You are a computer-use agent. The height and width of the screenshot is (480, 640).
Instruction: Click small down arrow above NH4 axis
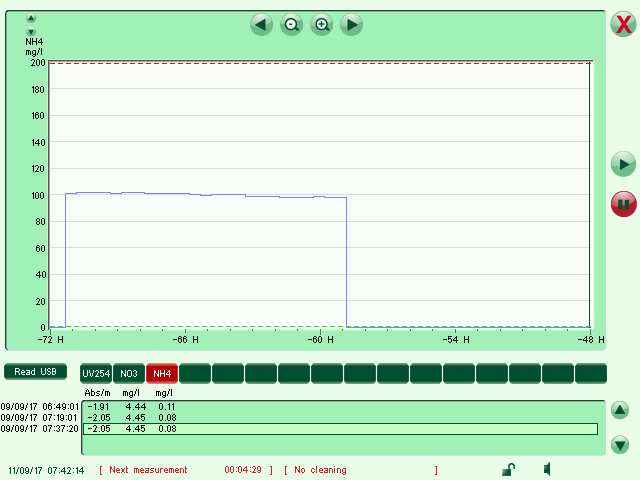pyautogui.click(x=31, y=31)
